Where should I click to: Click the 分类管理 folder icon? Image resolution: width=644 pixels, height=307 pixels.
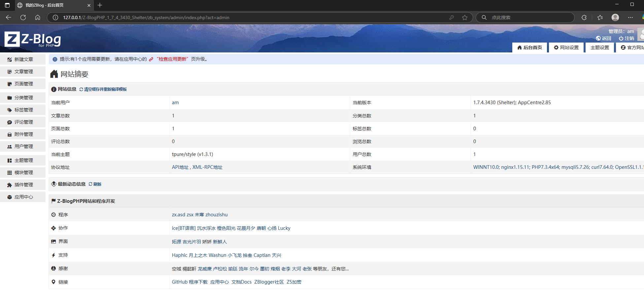point(10,98)
